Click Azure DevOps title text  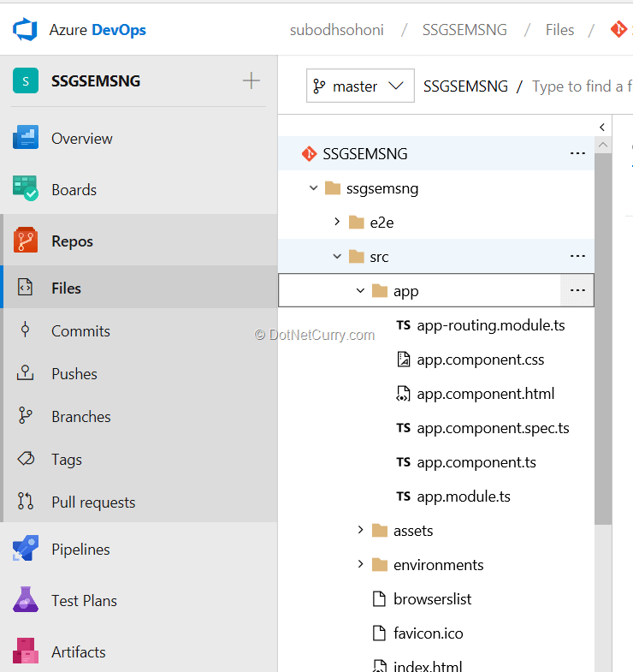pos(98,30)
